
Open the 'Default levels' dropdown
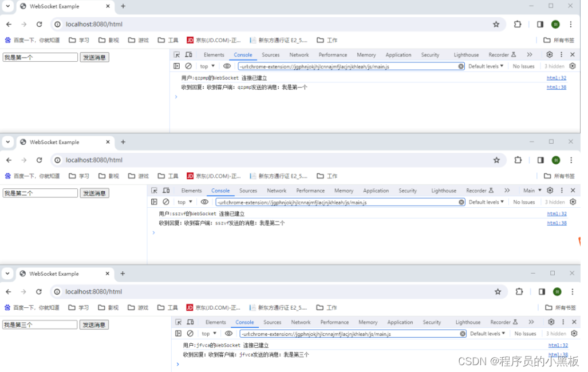(x=486, y=66)
